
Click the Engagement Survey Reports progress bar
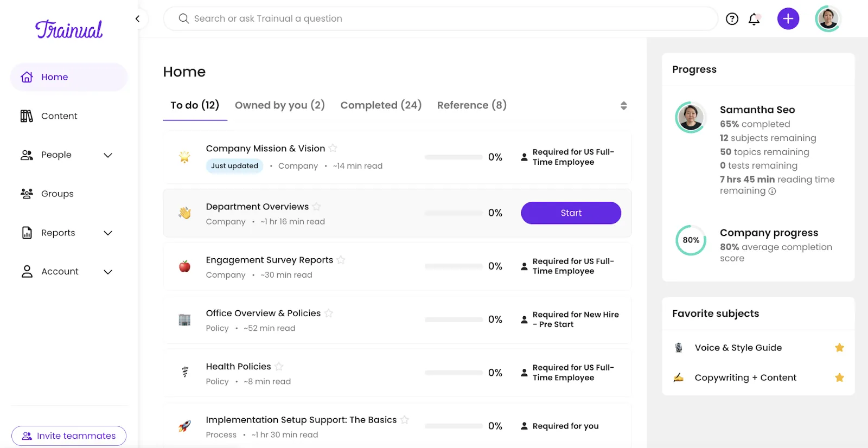point(454,266)
